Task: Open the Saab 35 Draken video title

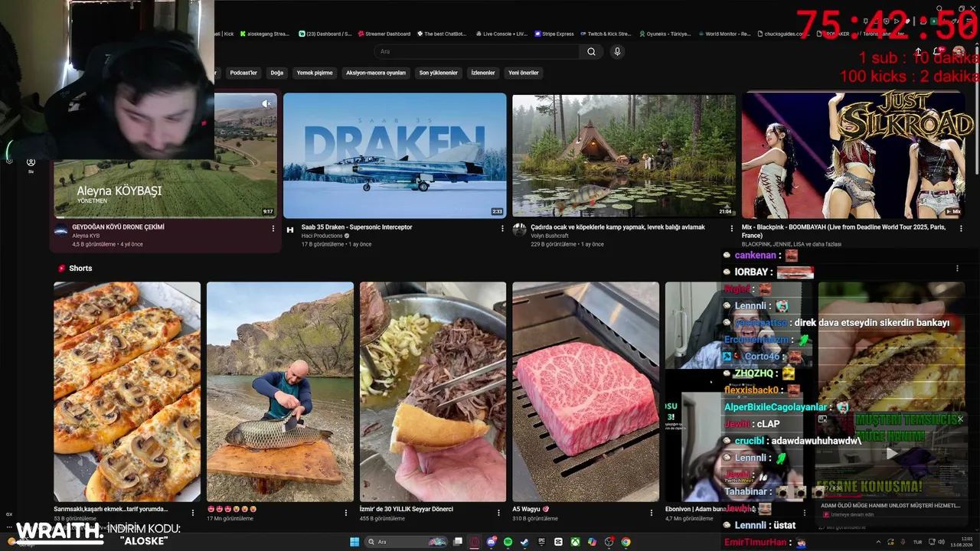Action: (357, 227)
